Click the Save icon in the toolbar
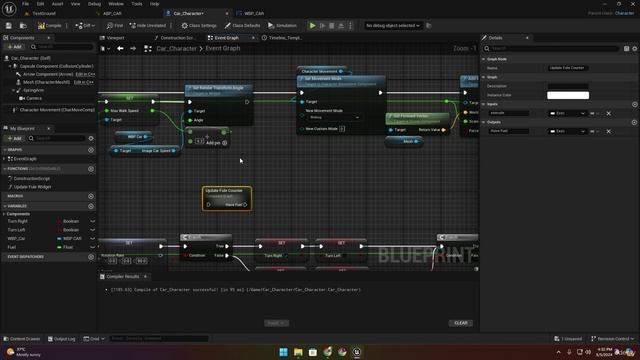The image size is (640, 360). coord(9,26)
